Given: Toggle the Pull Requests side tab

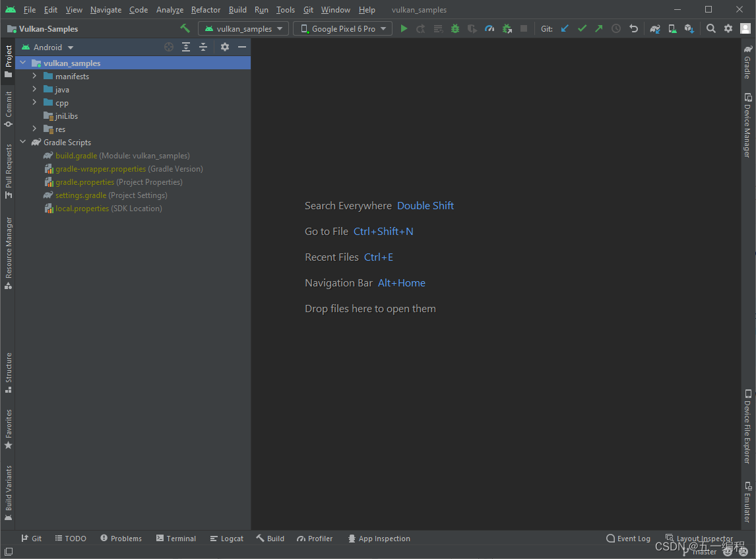Looking at the screenshot, I should tap(8, 172).
